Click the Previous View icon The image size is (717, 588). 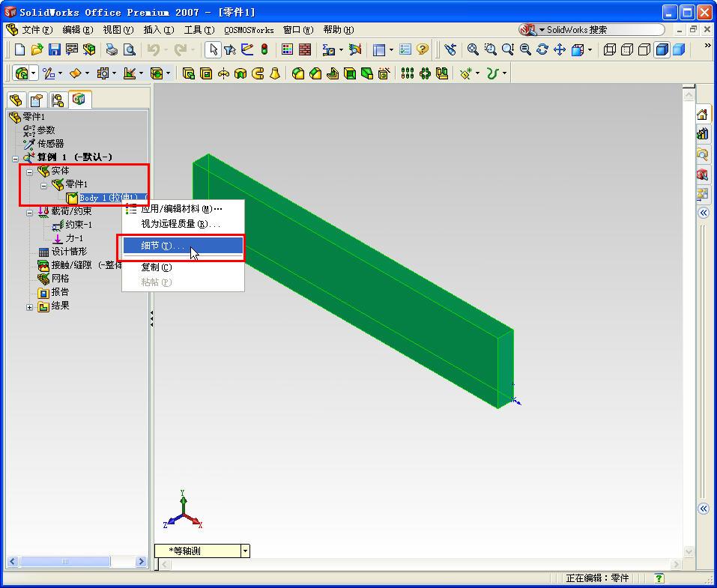(450, 49)
